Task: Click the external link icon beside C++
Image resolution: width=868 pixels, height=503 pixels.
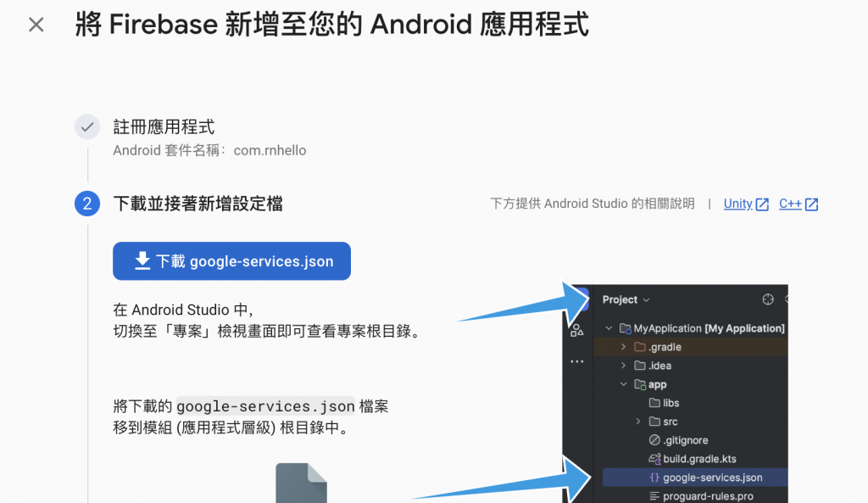Action: (x=811, y=204)
